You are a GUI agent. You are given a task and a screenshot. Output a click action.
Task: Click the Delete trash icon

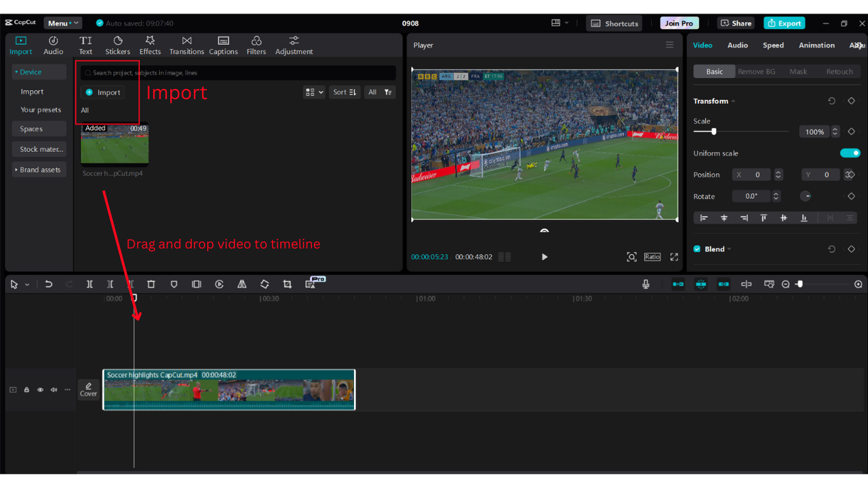point(151,284)
